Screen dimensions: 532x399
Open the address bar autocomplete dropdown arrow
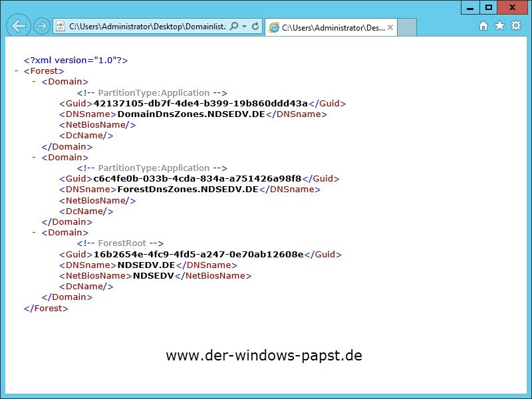[x=245, y=27]
